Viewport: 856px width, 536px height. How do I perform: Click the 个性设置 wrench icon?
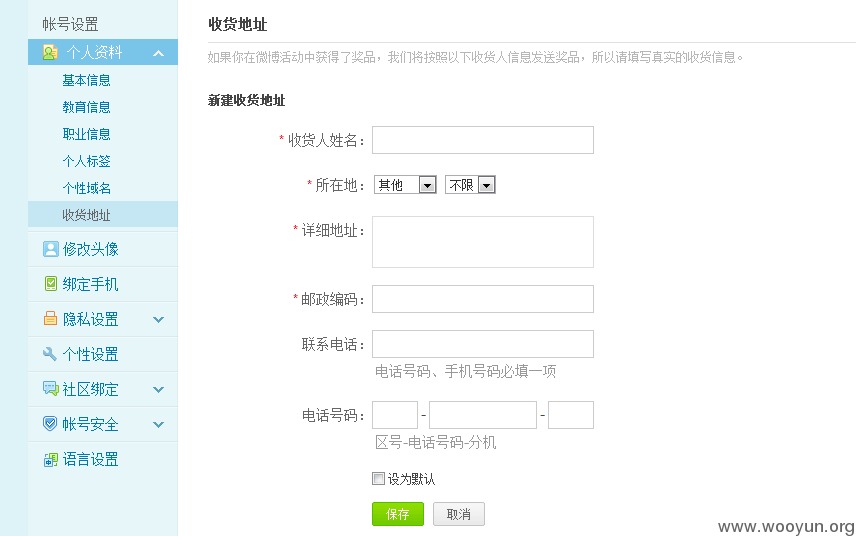click(x=50, y=354)
